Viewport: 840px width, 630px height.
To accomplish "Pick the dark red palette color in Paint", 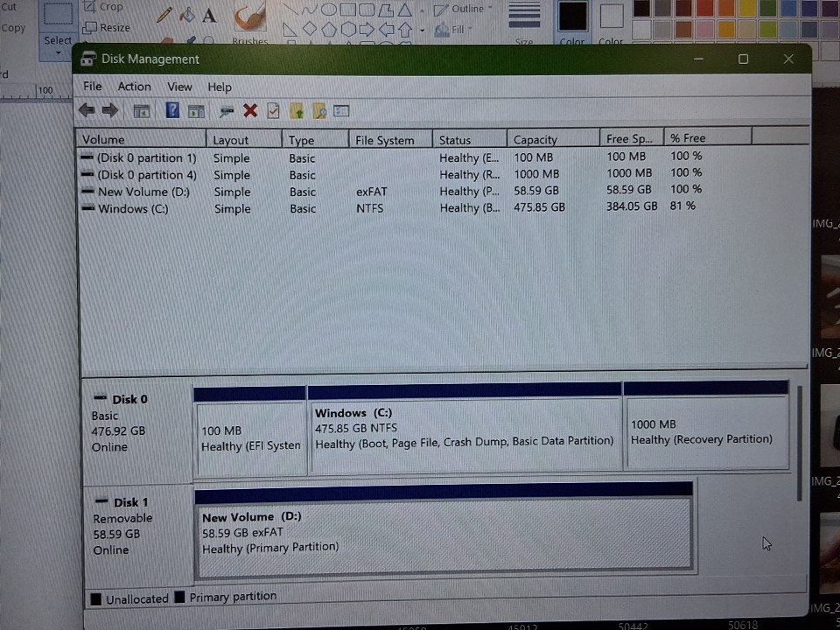I will click(683, 8).
